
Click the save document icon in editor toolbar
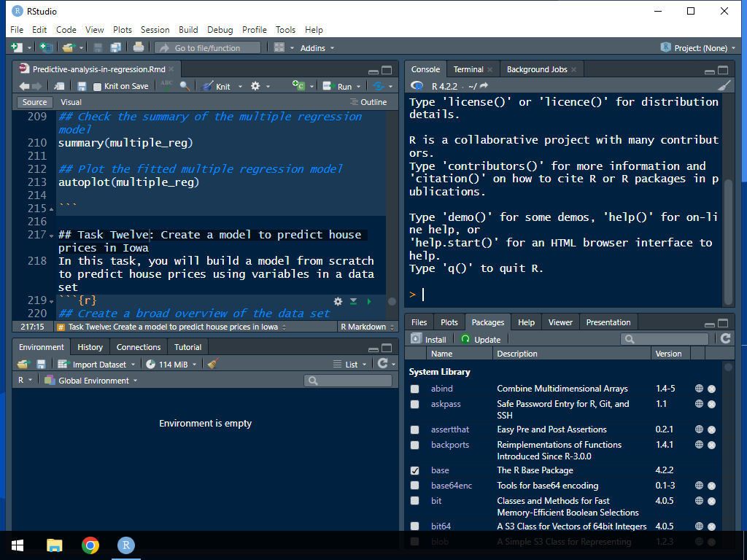pyautogui.click(x=82, y=86)
